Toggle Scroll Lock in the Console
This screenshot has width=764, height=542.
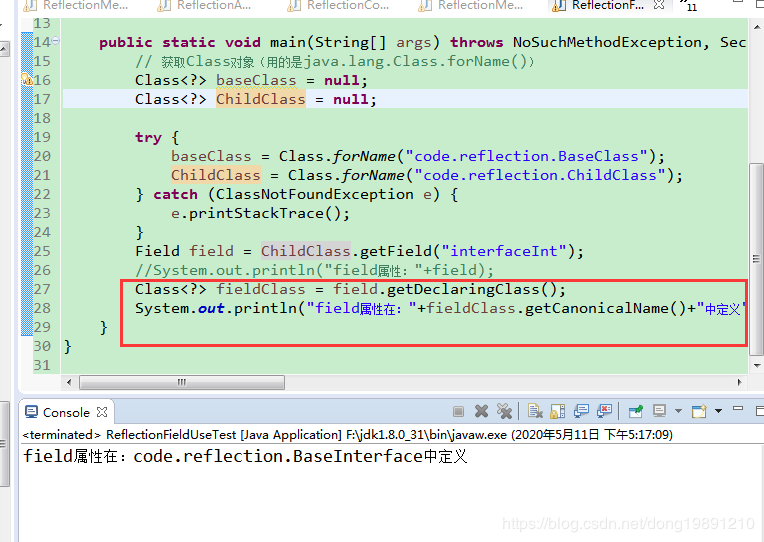pyautogui.click(x=558, y=411)
